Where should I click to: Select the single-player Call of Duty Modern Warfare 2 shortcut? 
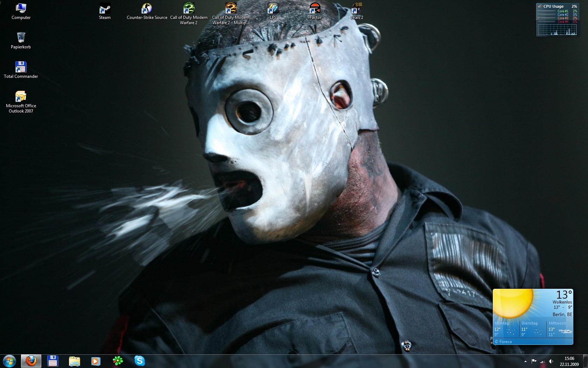pos(189,14)
